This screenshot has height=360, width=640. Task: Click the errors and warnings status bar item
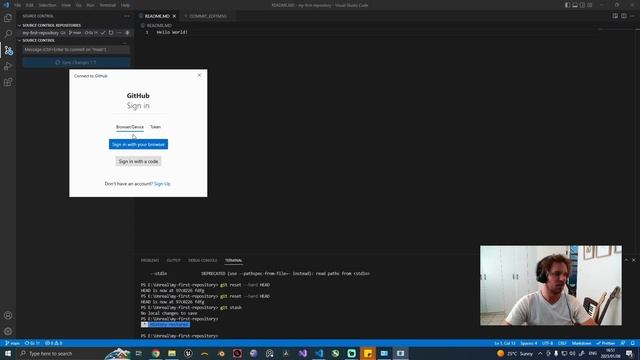point(53,343)
